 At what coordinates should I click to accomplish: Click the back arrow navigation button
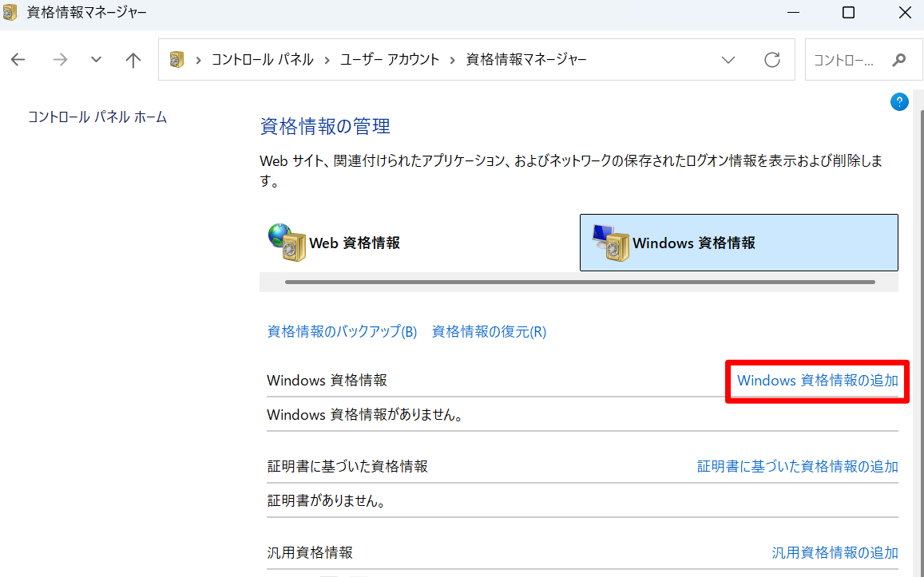point(18,60)
